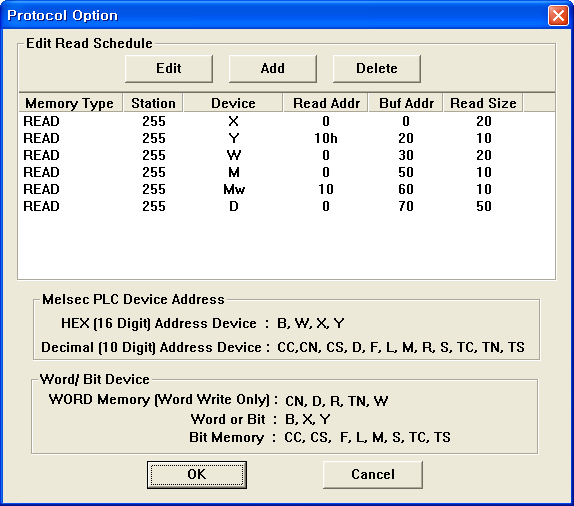Select the READ row for device X
574x506 pixels.
click(x=287, y=121)
